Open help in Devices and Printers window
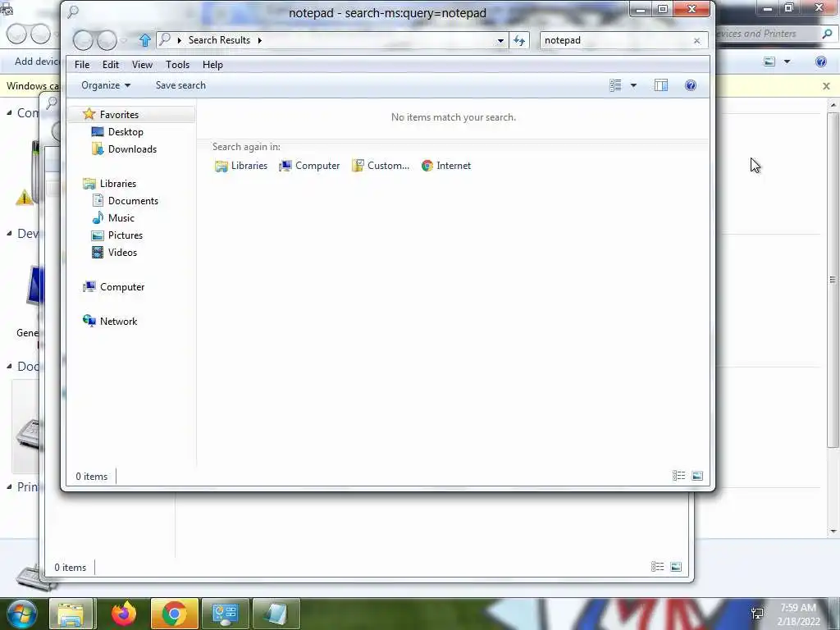 [820, 62]
